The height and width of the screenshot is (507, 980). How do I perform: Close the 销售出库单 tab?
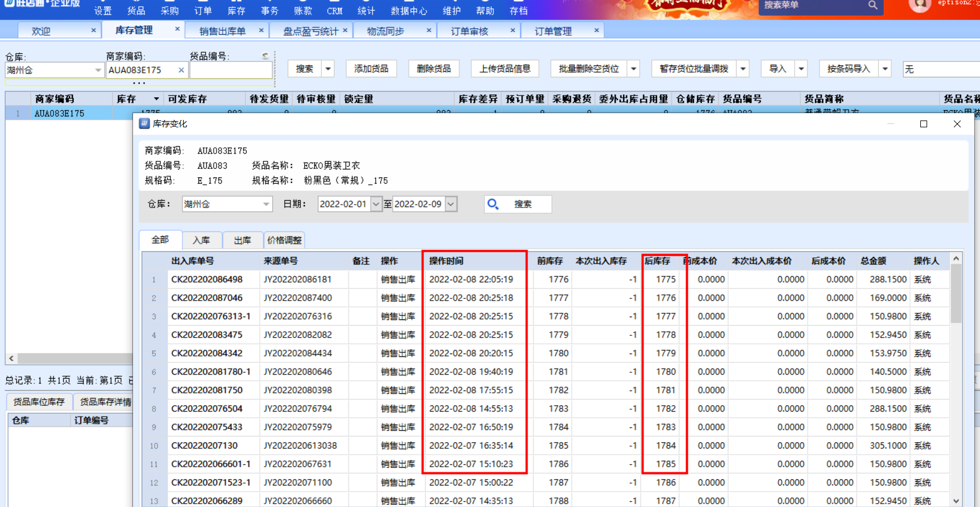261,30
